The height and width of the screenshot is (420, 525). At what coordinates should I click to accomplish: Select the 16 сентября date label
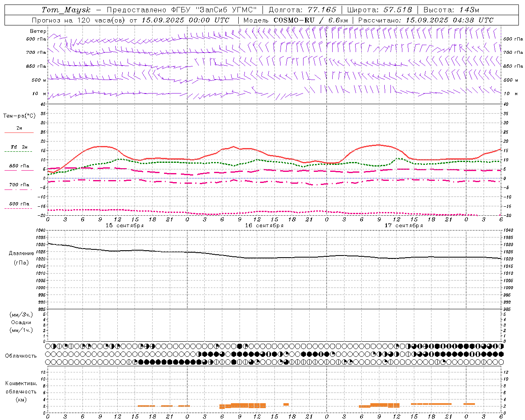pos(264,226)
